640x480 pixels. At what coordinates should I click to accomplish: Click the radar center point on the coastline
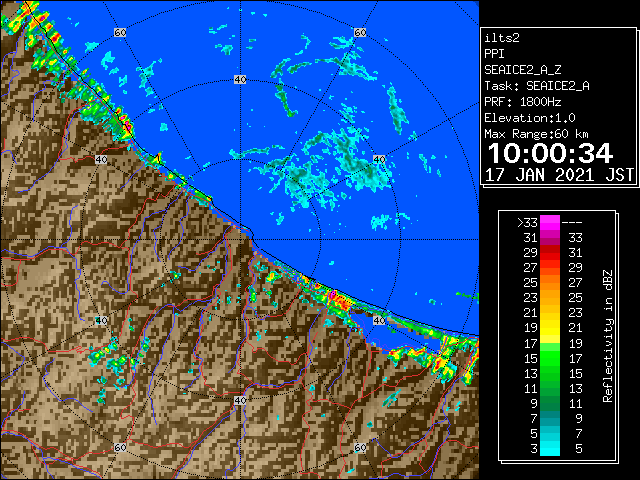click(x=241, y=240)
